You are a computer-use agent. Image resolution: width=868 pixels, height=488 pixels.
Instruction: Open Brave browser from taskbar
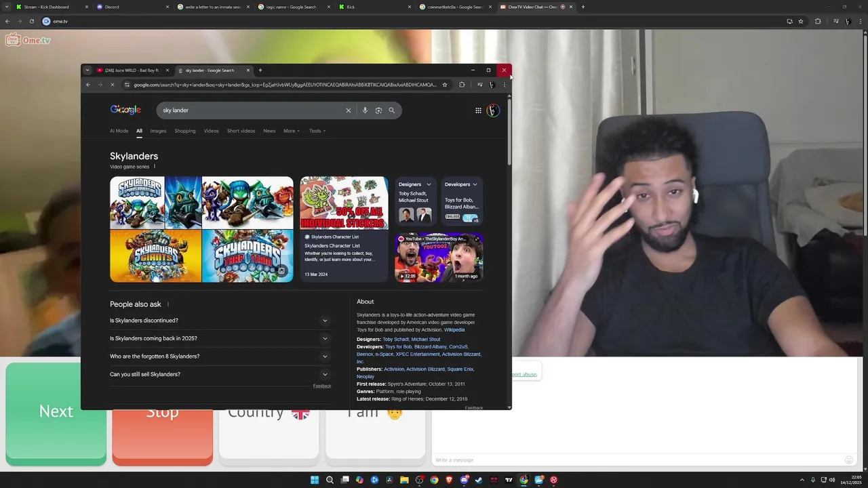[449, 480]
